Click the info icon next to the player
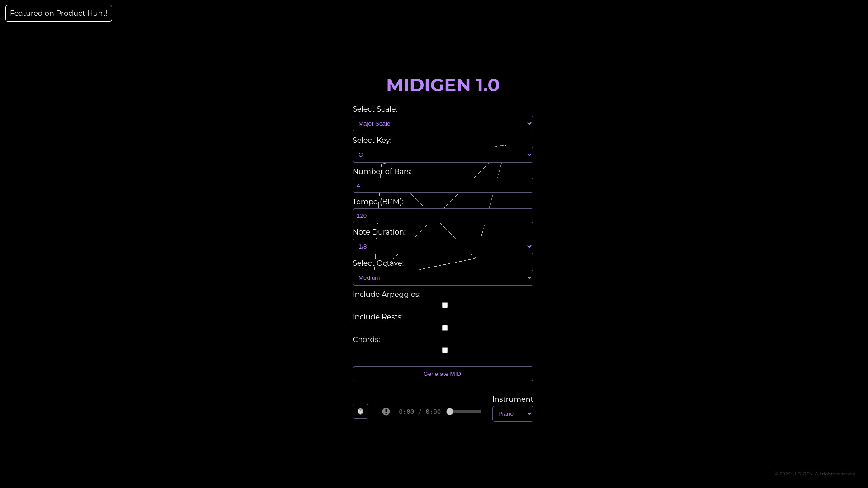 [386, 412]
